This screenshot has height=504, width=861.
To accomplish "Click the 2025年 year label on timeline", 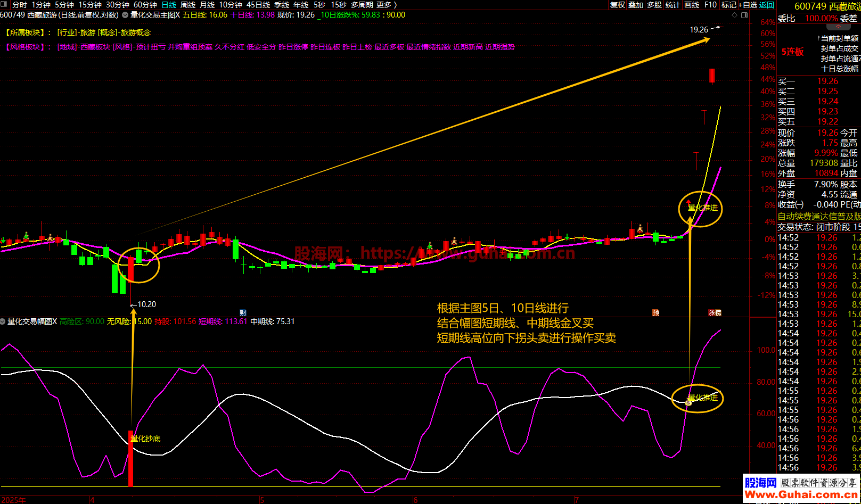I will point(13,500).
